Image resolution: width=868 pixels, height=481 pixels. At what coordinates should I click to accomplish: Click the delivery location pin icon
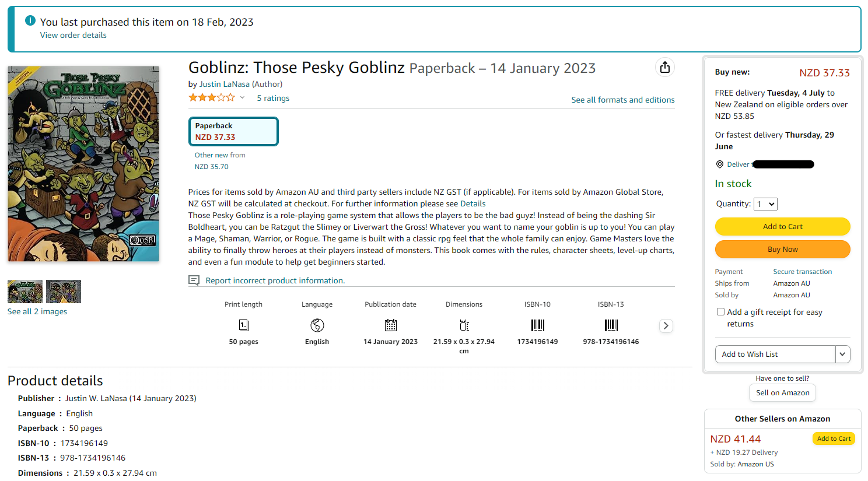point(719,164)
